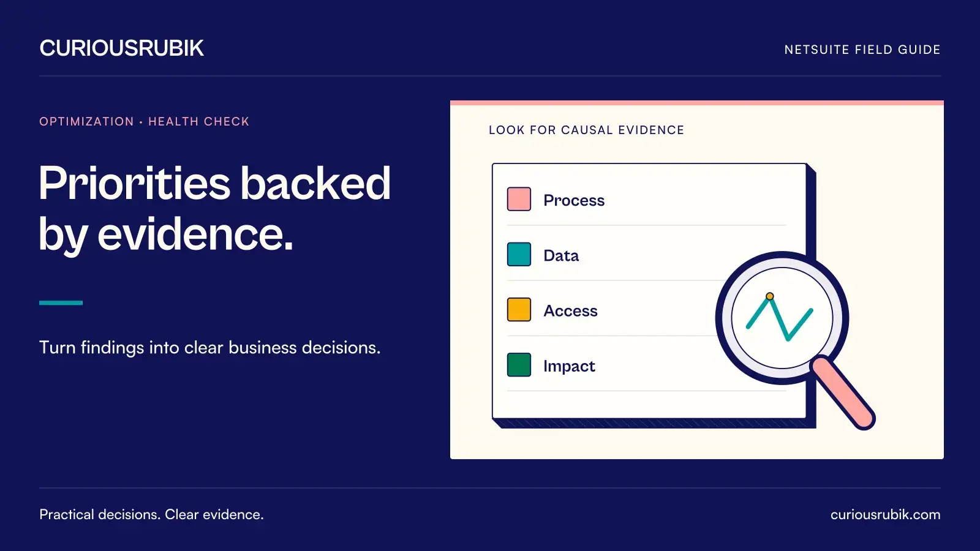Viewport: 980px width, 551px height.
Task: Select the orange dot on chart peak
Action: [x=770, y=296]
